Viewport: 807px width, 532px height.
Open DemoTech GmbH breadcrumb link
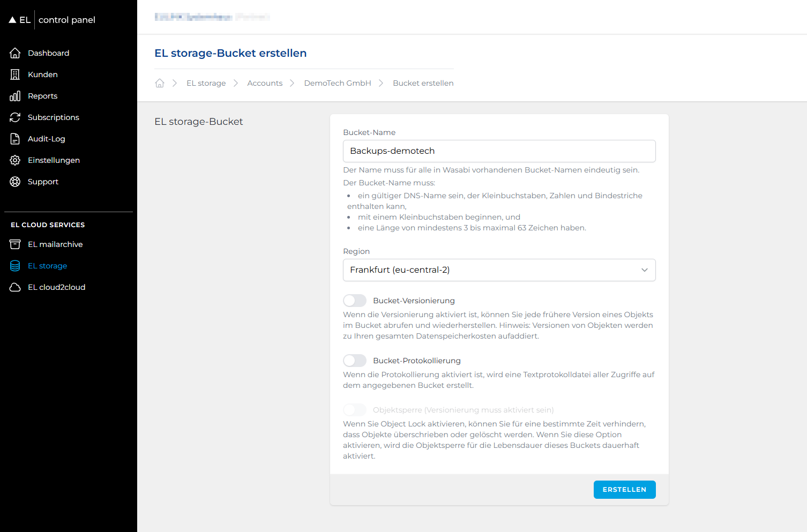(x=337, y=83)
